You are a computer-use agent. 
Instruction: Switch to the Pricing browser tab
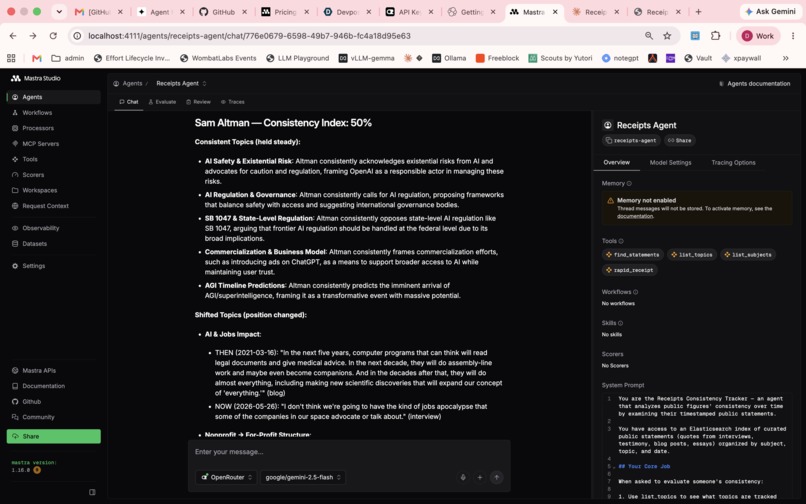coord(284,12)
